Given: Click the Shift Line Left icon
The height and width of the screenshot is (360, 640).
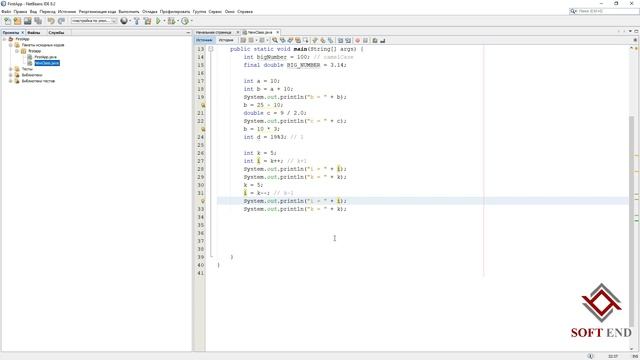Looking at the screenshot, I should coord(340,40).
